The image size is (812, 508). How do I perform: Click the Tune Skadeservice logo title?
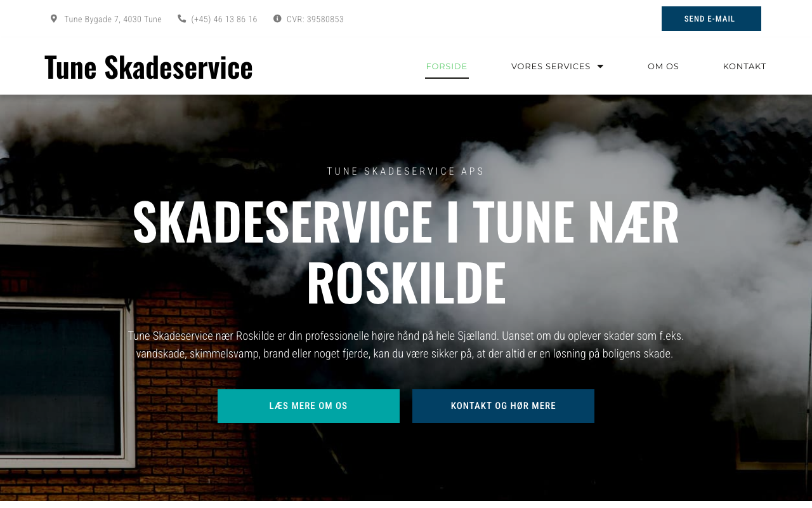(148, 67)
